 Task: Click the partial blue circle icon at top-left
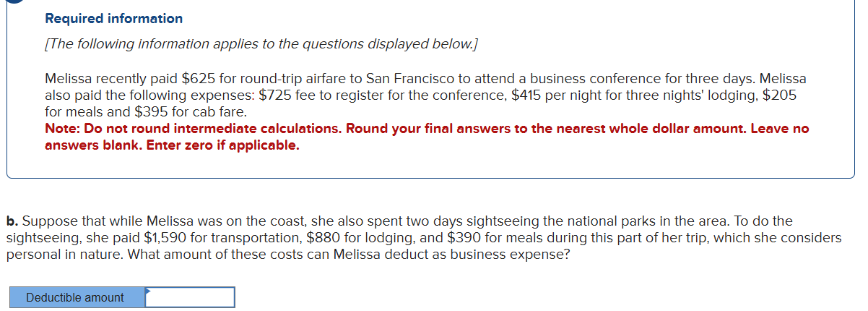click(x=10, y=2)
